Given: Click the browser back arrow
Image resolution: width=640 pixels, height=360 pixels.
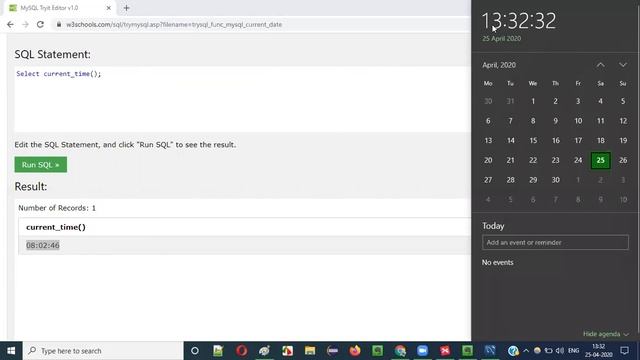Looking at the screenshot, I should 10,24.
